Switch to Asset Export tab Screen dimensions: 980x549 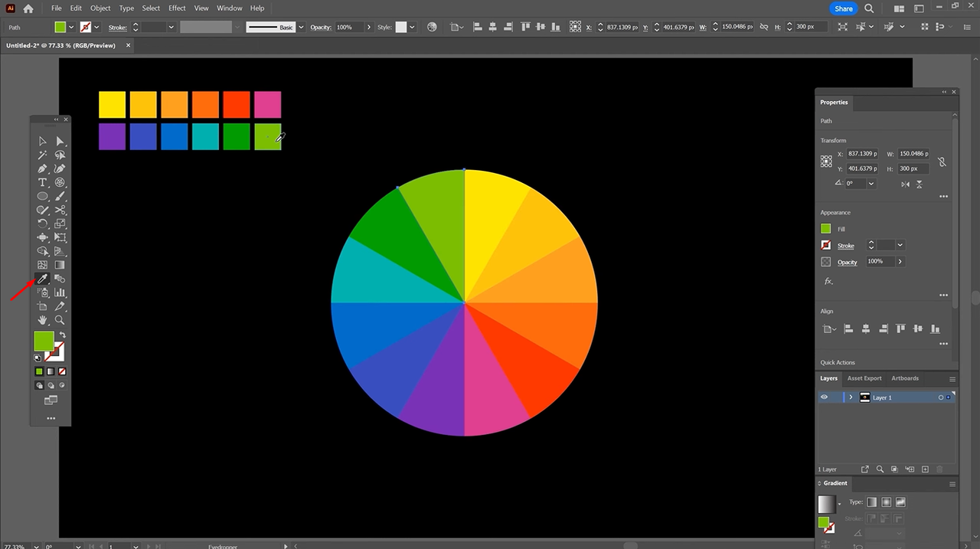(x=864, y=378)
